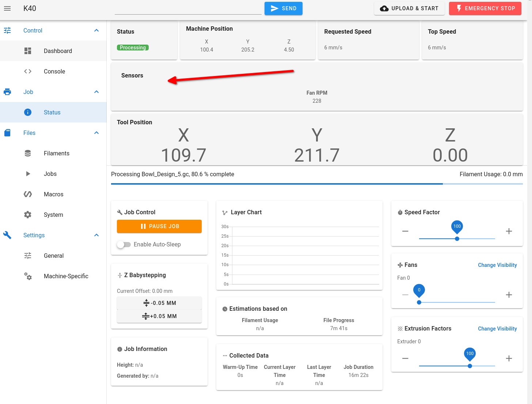Increase Speed Factor with plus icon
This screenshot has height=404, width=532.
pos(509,231)
